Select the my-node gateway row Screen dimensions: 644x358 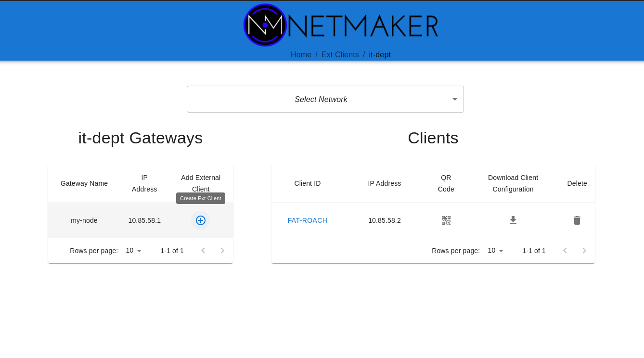(84, 220)
